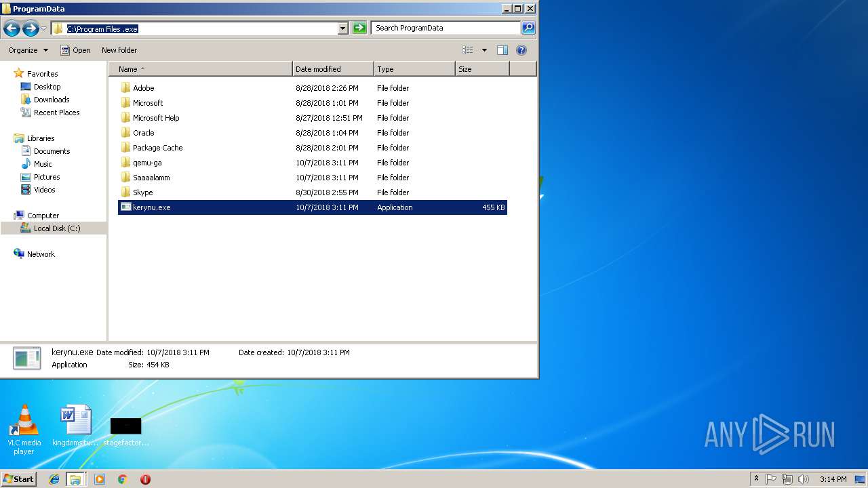The width and height of the screenshot is (868, 488).
Task: Click 455 KB size cell
Action: 493,207
